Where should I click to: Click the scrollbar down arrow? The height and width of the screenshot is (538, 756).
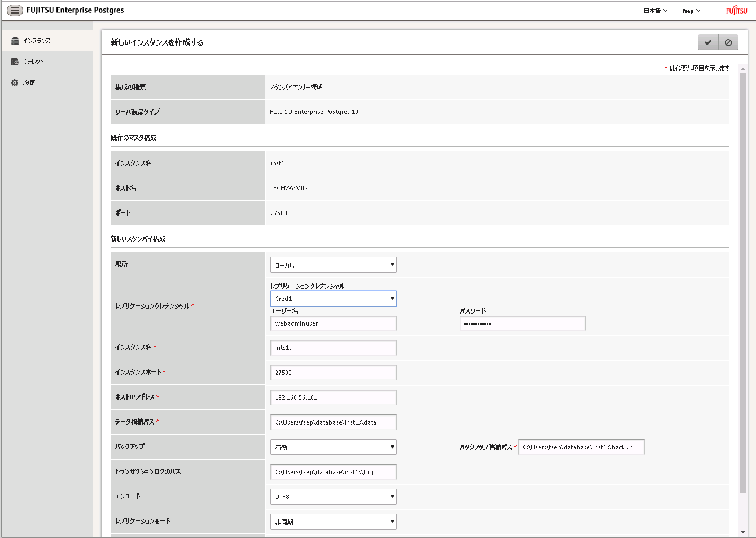point(743,532)
